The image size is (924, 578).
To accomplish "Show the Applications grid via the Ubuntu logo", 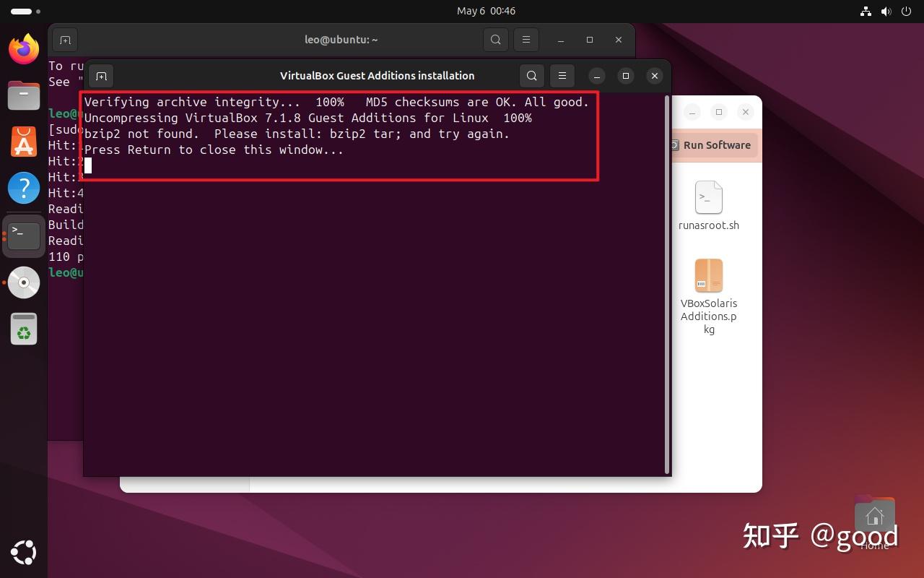I will 23,553.
